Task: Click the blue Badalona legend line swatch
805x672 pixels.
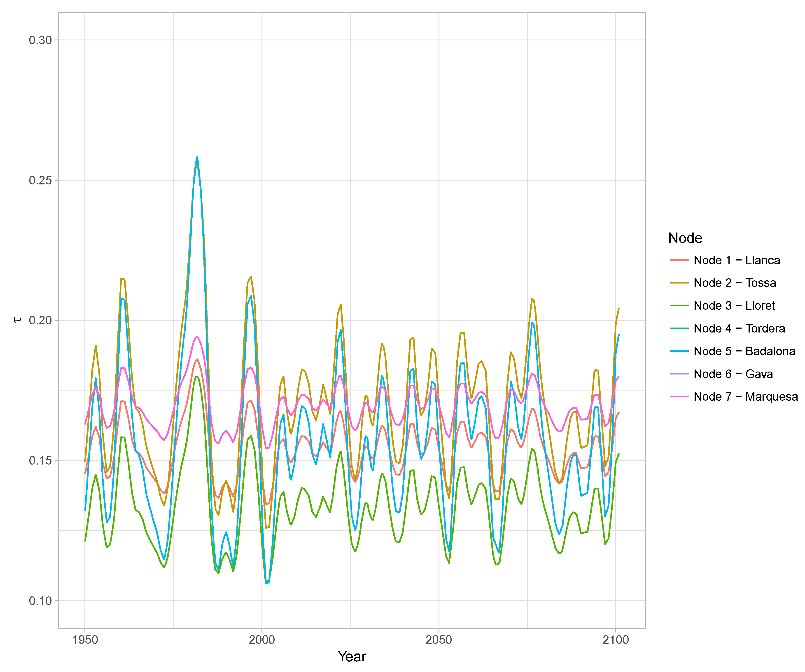Action: pos(679,351)
